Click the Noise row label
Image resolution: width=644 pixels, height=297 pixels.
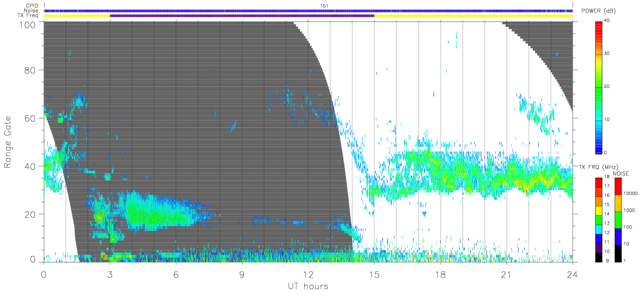tap(32, 10)
